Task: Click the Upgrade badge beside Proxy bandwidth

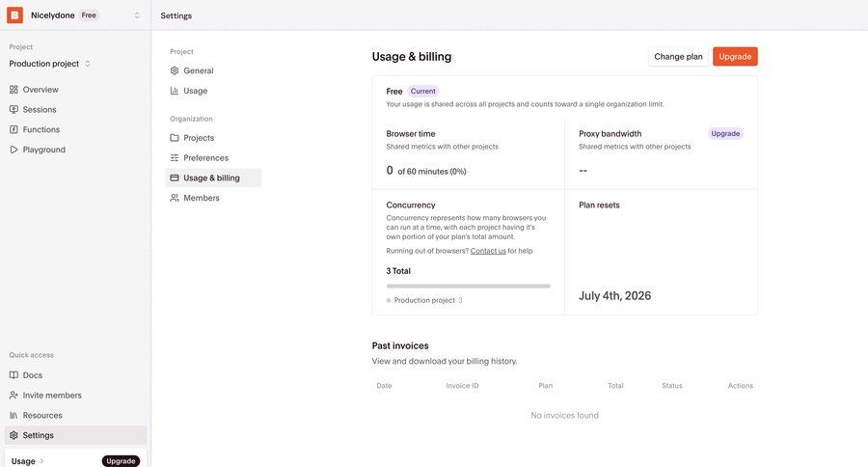Action: click(725, 133)
